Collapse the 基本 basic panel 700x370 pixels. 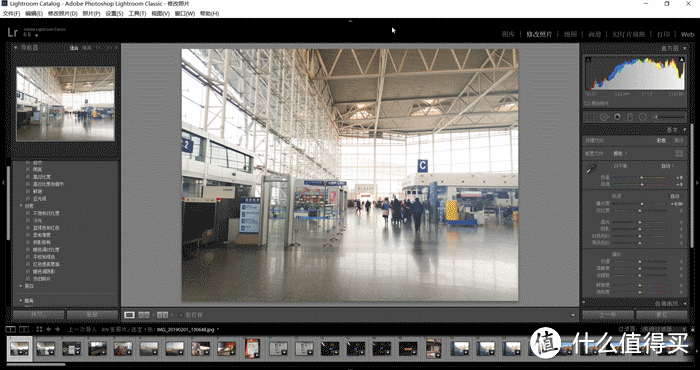(x=684, y=129)
